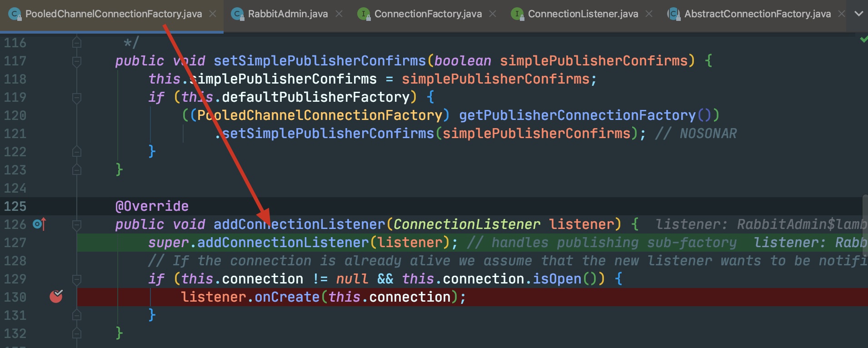Click line number 127 in the gutter
This screenshot has width=868, height=348.
(x=15, y=243)
